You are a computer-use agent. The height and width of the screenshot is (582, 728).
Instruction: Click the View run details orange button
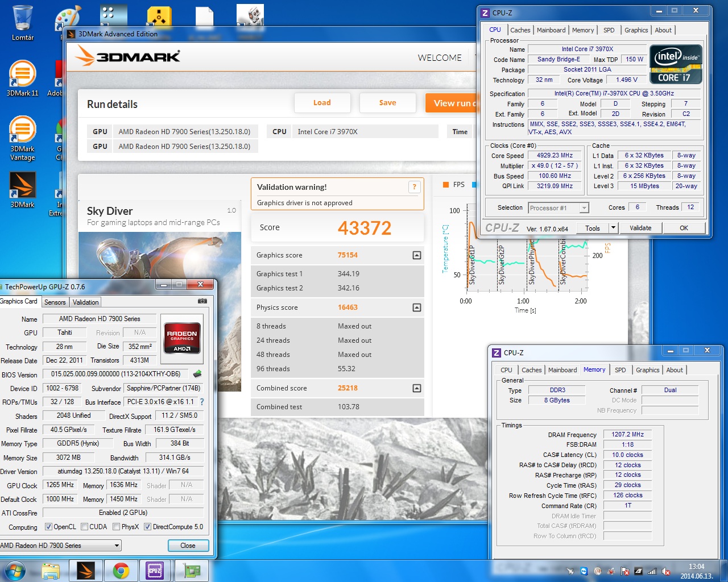pos(450,103)
